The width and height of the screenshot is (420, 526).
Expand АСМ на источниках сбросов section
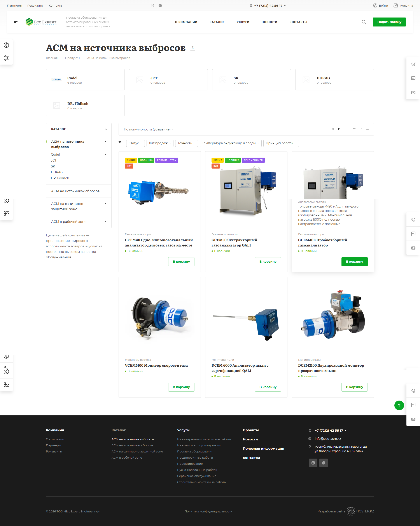tap(106, 191)
